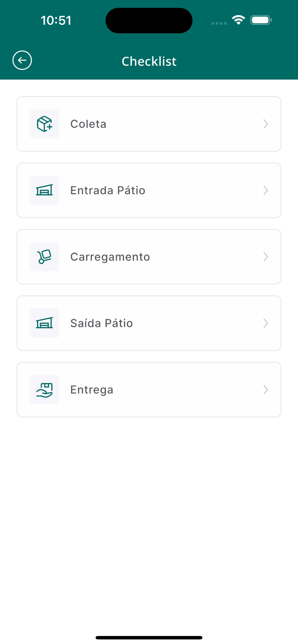
Task: Tap the Carregamento hand truck icon
Action: click(44, 257)
